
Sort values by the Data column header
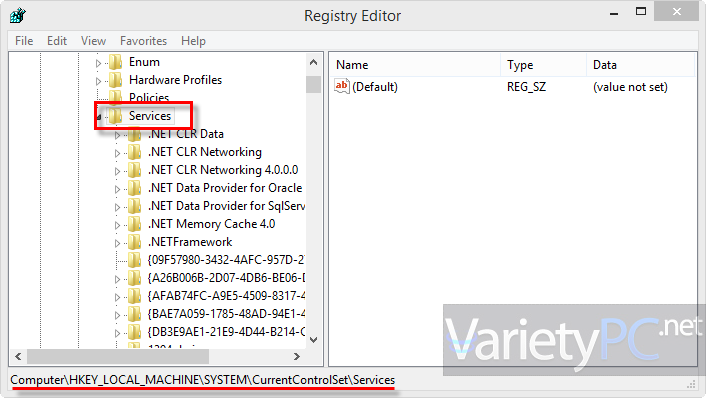click(641, 65)
